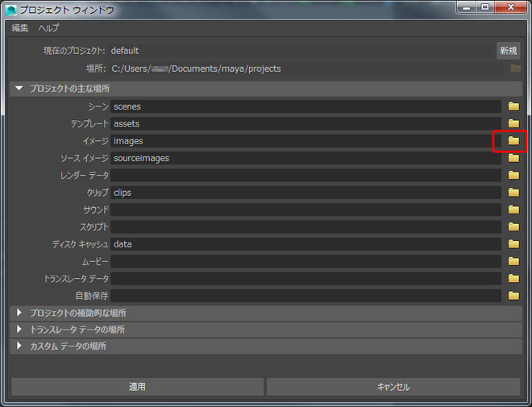Image resolution: width=532 pixels, height=407 pixels.
Task: Click the scenes input field
Action: click(305, 106)
